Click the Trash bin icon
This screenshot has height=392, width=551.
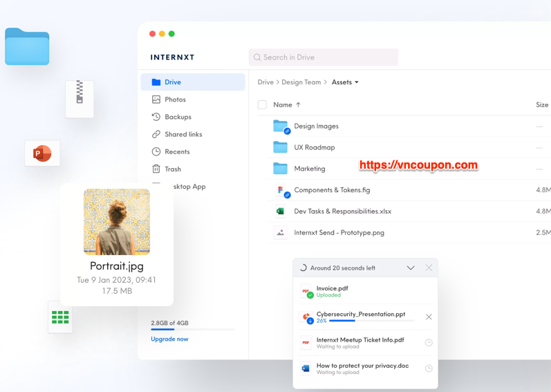(156, 169)
